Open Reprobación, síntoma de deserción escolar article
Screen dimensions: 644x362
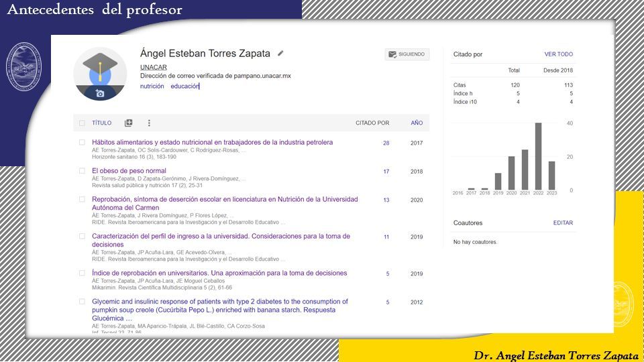coord(225,203)
